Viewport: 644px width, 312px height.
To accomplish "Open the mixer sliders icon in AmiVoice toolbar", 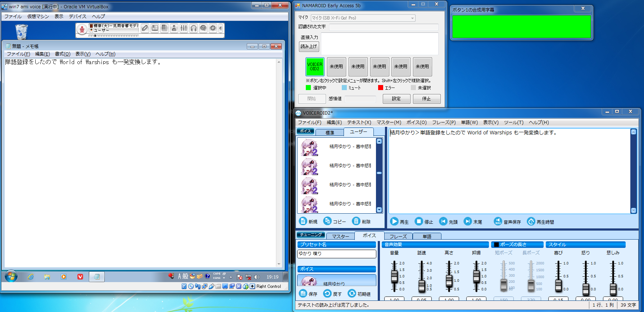I will click(184, 28).
